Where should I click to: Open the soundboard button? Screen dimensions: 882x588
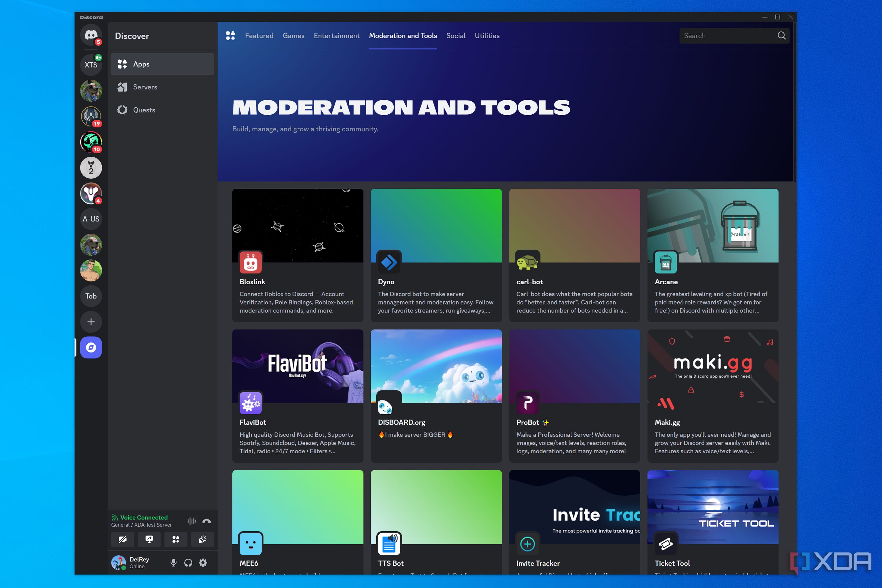point(202,539)
